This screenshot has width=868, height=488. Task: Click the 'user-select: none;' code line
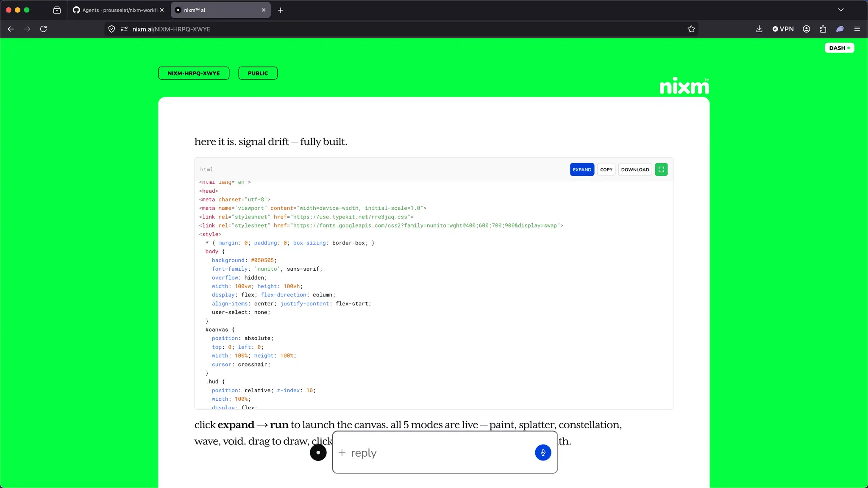(241, 312)
